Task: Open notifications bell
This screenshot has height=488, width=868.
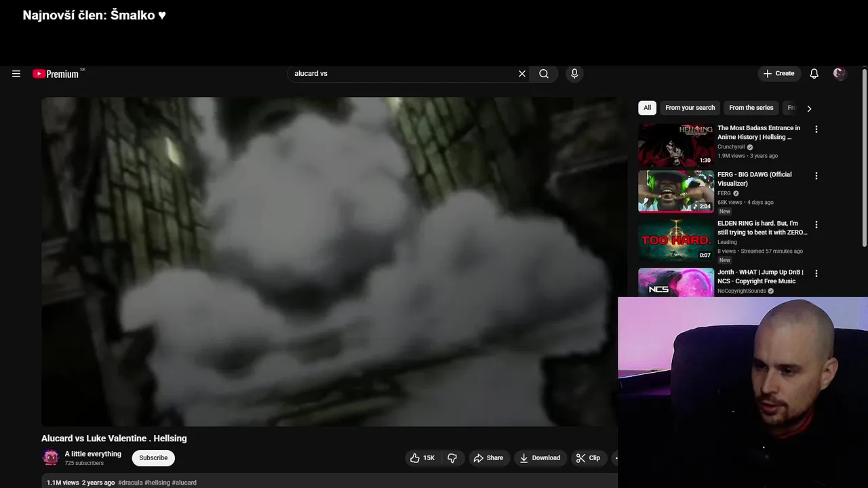Action: (814, 74)
